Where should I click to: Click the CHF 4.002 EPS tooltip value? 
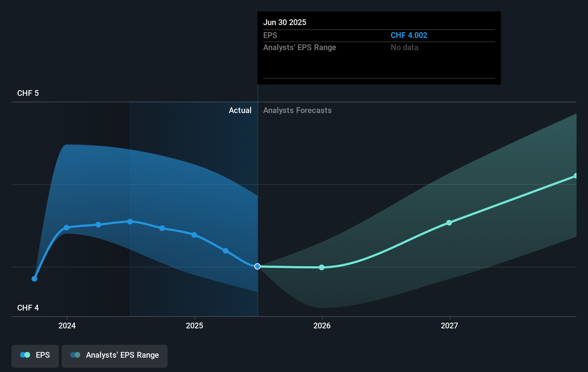click(409, 35)
